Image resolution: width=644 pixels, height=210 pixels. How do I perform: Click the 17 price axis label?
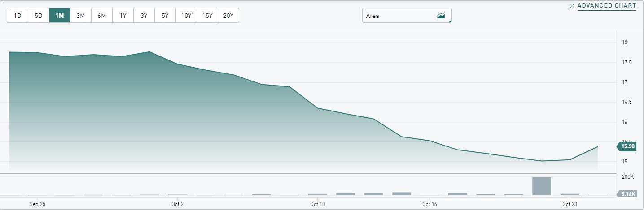coord(624,82)
